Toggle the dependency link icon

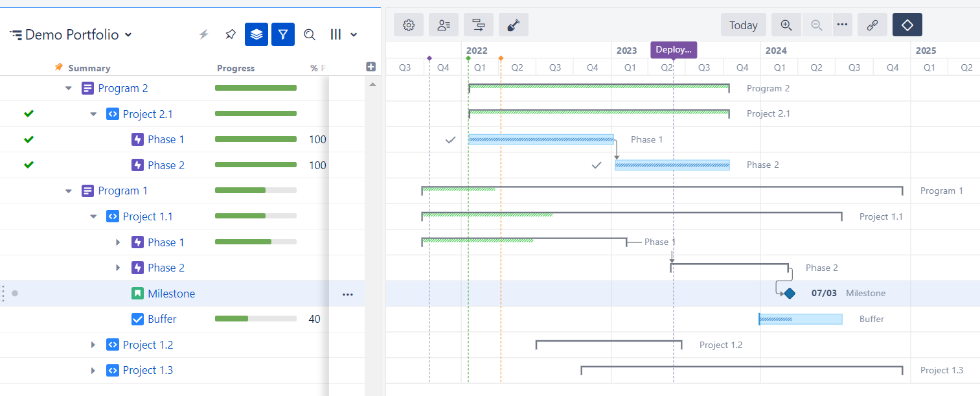pyautogui.click(x=872, y=25)
